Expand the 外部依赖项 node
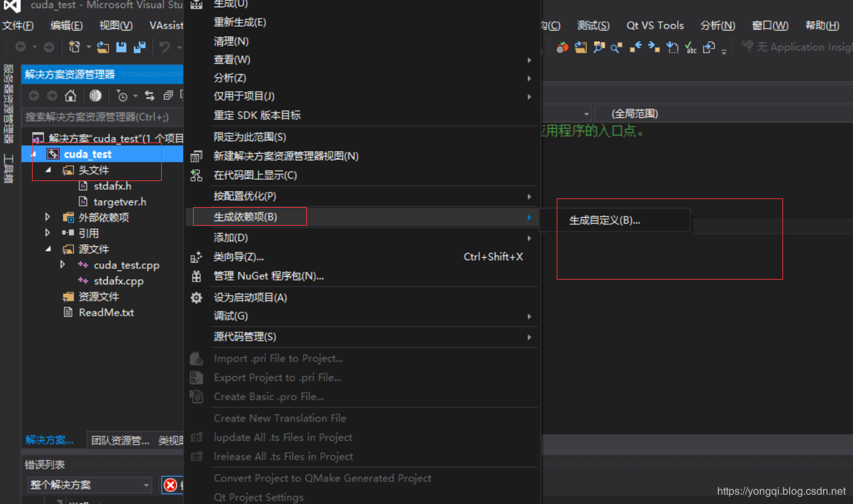The height and width of the screenshot is (504, 853). (48, 217)
